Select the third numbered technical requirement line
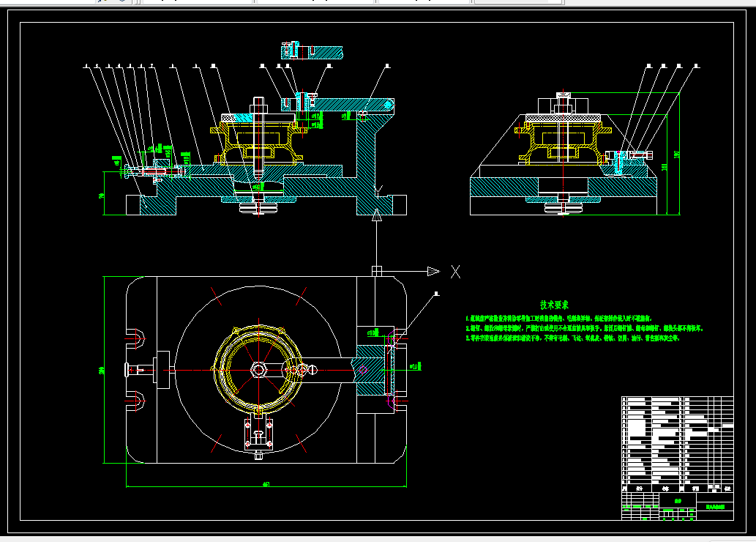Viewport: 756px width, 542px height. point(572,338)
